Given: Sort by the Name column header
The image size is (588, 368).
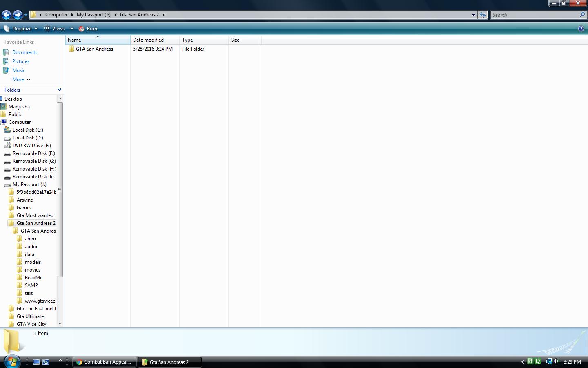Looking at the screenshot, I should tap(98, 40).
